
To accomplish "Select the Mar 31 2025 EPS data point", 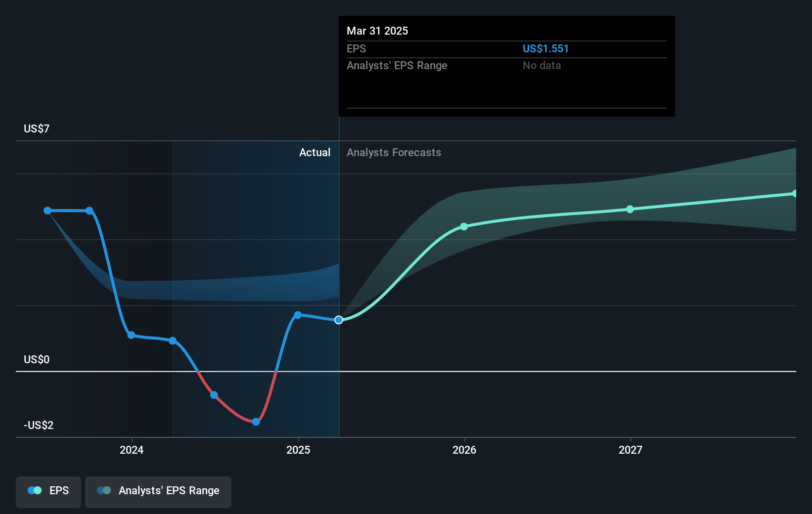I will click(339, 320).
